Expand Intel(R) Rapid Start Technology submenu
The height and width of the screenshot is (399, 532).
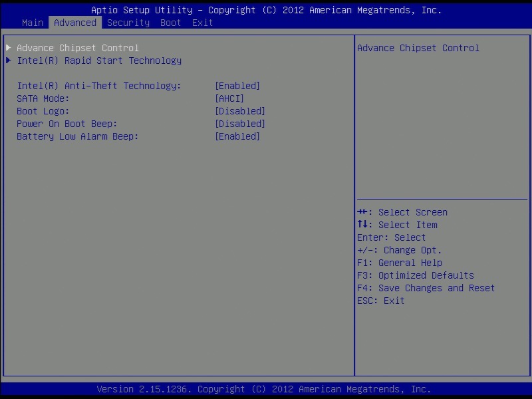(99, 61)
